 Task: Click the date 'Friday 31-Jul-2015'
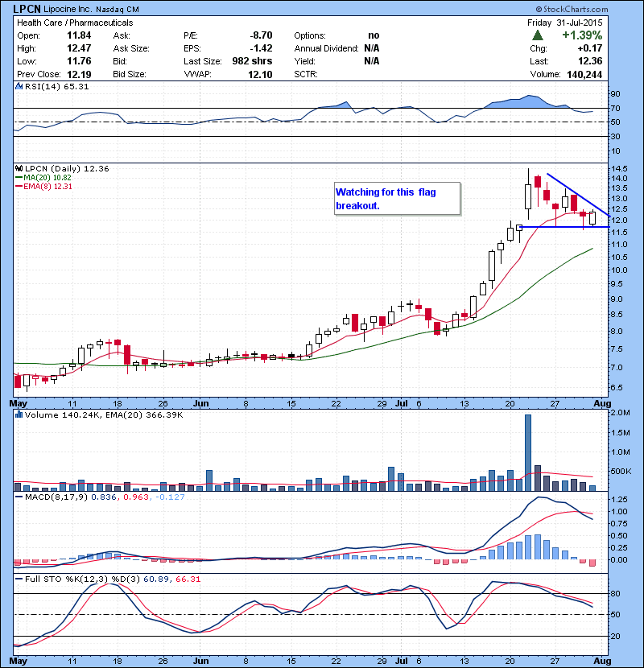tap(565, 23)
